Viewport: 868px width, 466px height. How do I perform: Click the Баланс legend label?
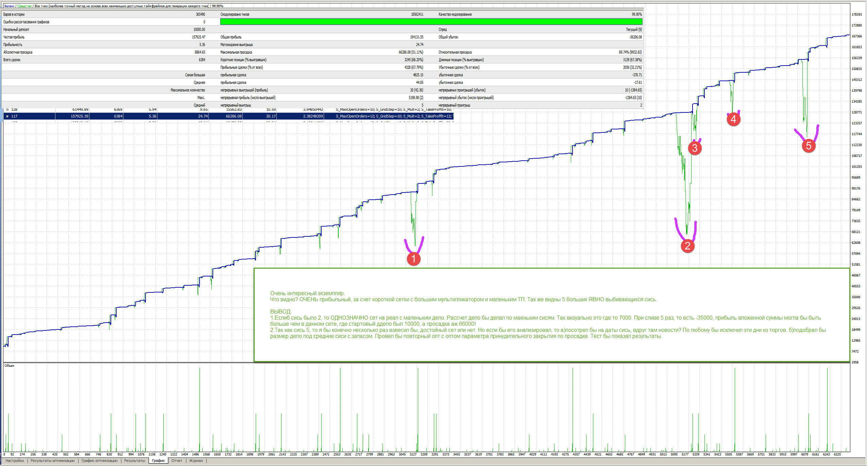coord(9,6)
